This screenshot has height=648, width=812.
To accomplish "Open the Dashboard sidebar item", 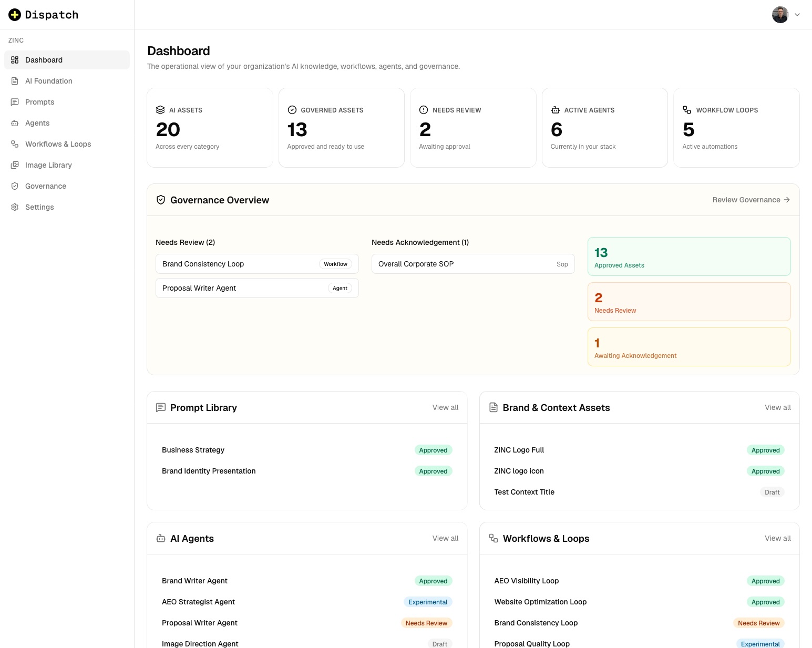I will click(67, 60).
